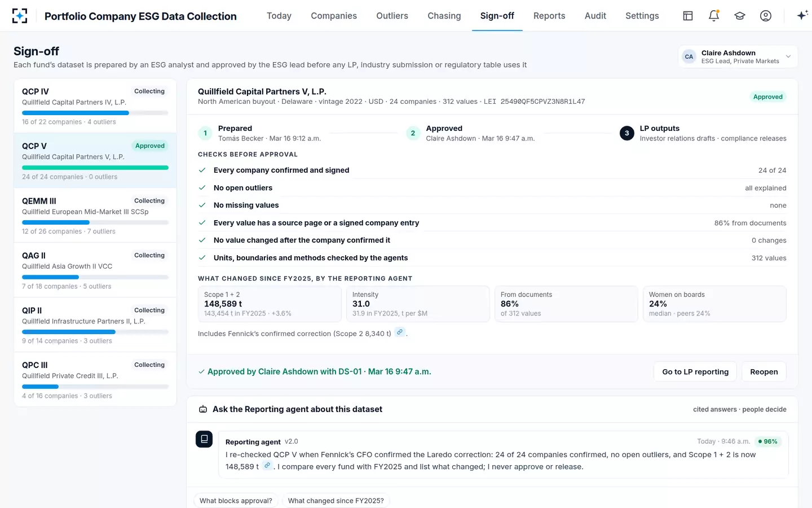
Task: Click the Collecting badge on QAG II
Action: (x=149, y=255)
